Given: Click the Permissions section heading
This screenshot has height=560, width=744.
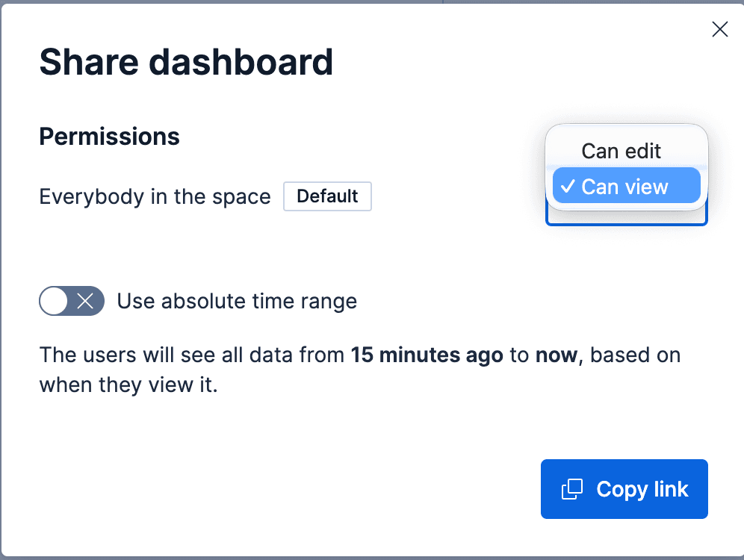Looking at the screenshot, I should (109, 137).
